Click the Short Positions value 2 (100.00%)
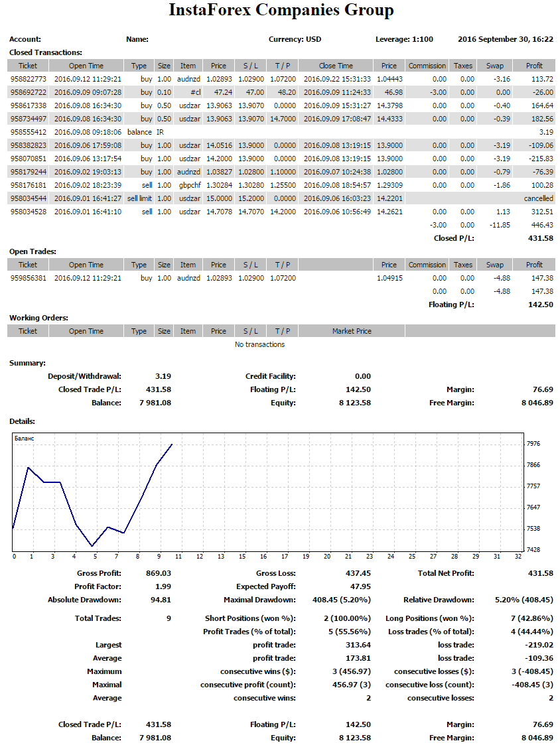Screen dimensions: 560x749 pos(348,618)
